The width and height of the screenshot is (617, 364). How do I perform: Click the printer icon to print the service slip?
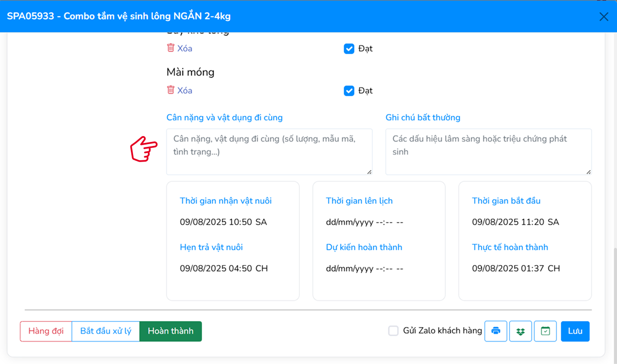[496, 331]
